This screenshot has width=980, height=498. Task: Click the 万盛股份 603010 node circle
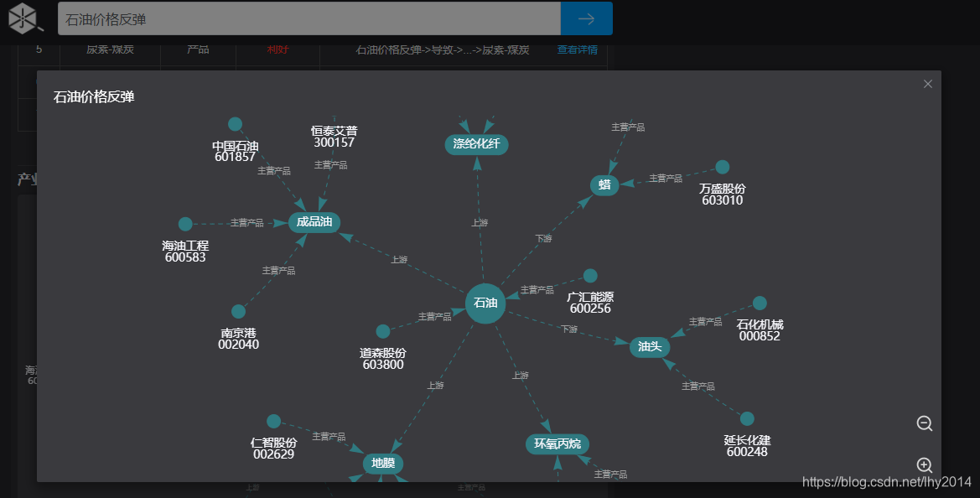click(x=722, y=167)
